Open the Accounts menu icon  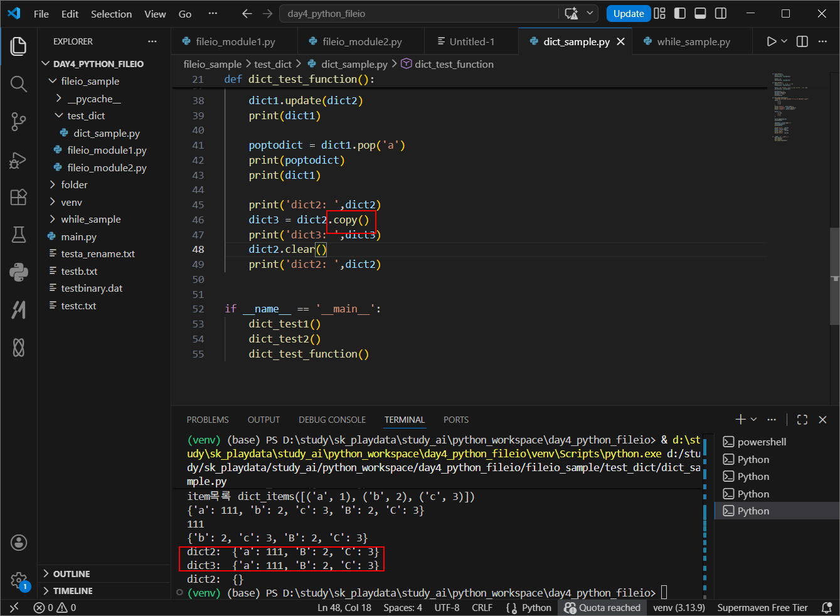pos(19,542)
